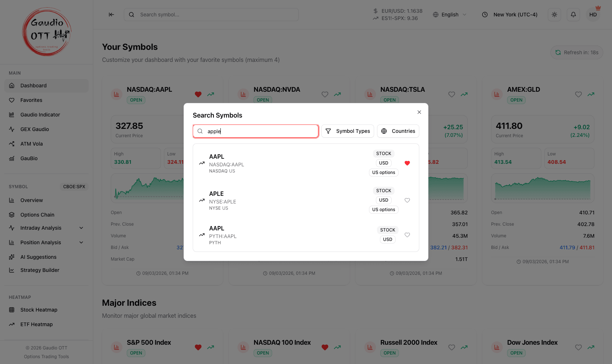Open Gaudio Indicator page
The image size is (612, 364).
[x=47, y=115]
